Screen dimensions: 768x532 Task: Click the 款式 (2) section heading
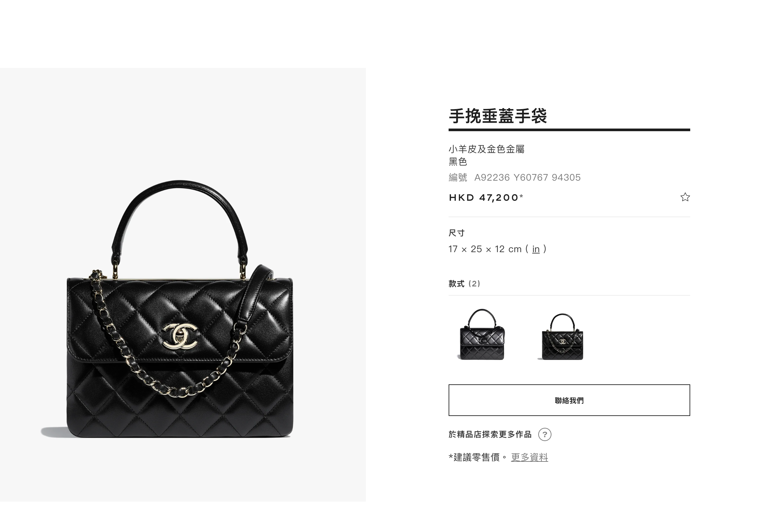[x=464, y=284]
